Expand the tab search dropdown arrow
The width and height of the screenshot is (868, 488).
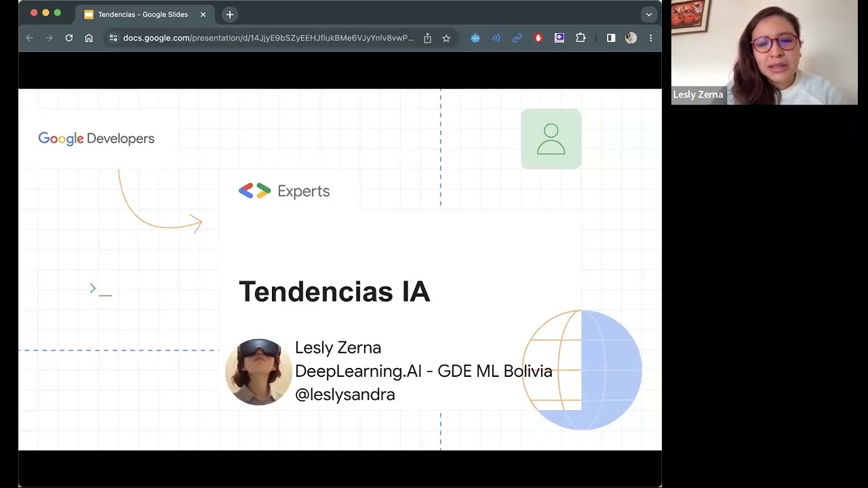pyautogui.click(x=649, y=14)
